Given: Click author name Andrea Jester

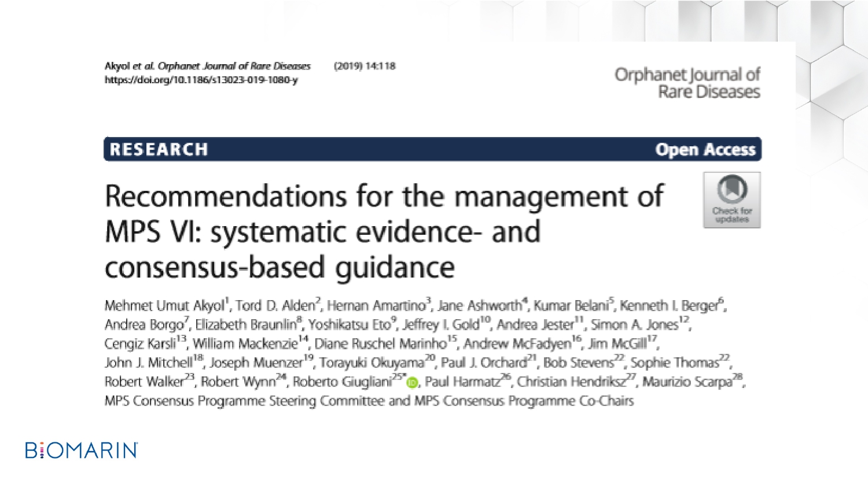Looking at the screenshot, I should pyautogui.click(x=536, y=325).
